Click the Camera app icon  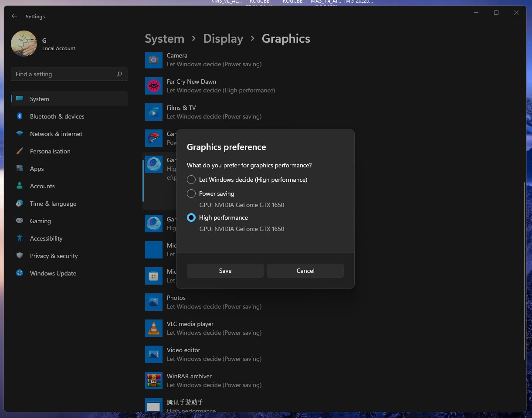153,60
